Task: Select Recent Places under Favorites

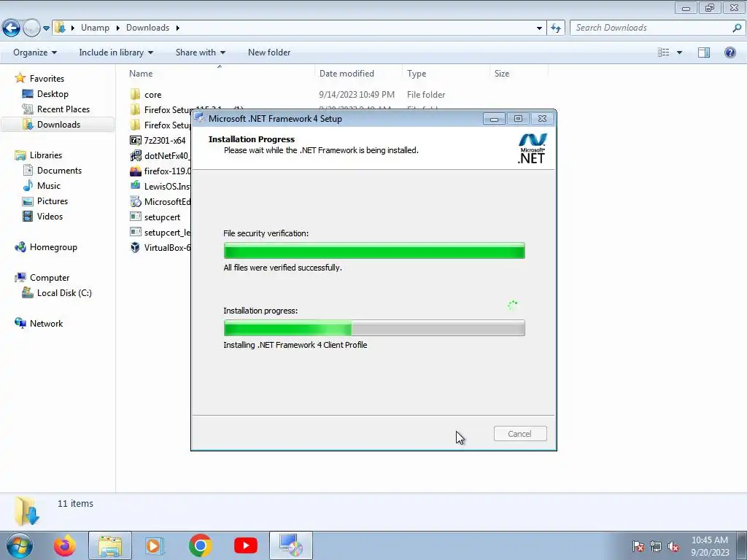Action: click(63, 109)
